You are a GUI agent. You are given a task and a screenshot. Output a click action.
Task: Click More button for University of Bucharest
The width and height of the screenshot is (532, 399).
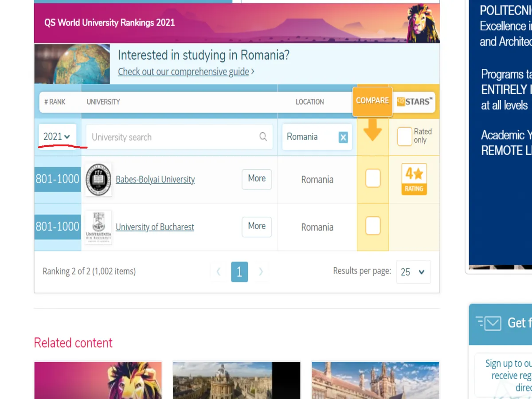coord(256,227)
